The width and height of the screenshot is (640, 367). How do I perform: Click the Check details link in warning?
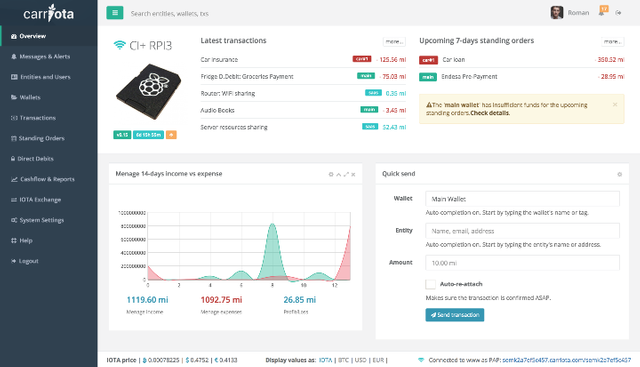click(490, 113)
